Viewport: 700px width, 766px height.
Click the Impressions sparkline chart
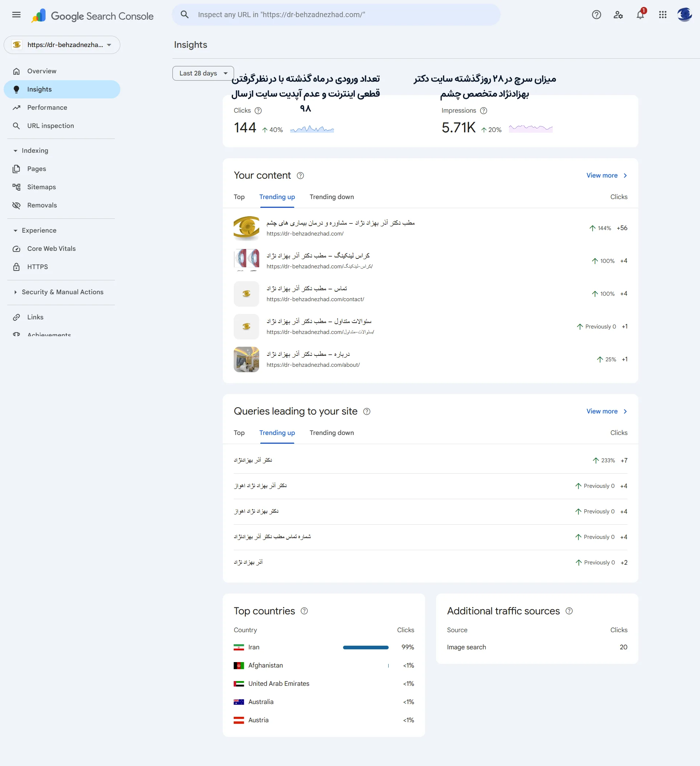(530, 129)
